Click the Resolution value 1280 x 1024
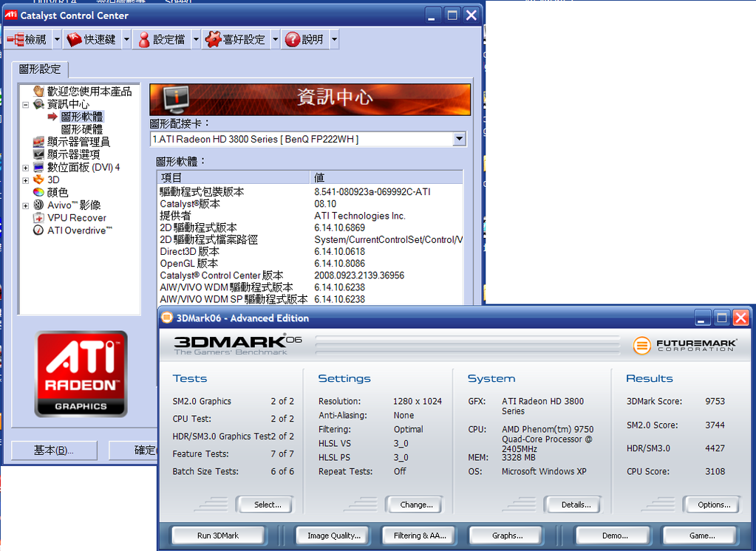The height and width of the screenshot is (551, 756). pyautogui.click(x=418, y=401)
